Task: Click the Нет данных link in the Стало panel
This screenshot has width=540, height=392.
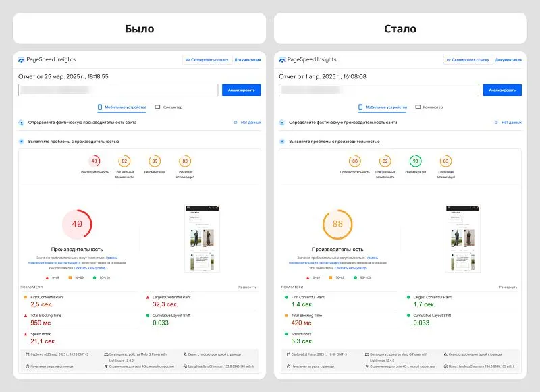Action: [508, 123]
